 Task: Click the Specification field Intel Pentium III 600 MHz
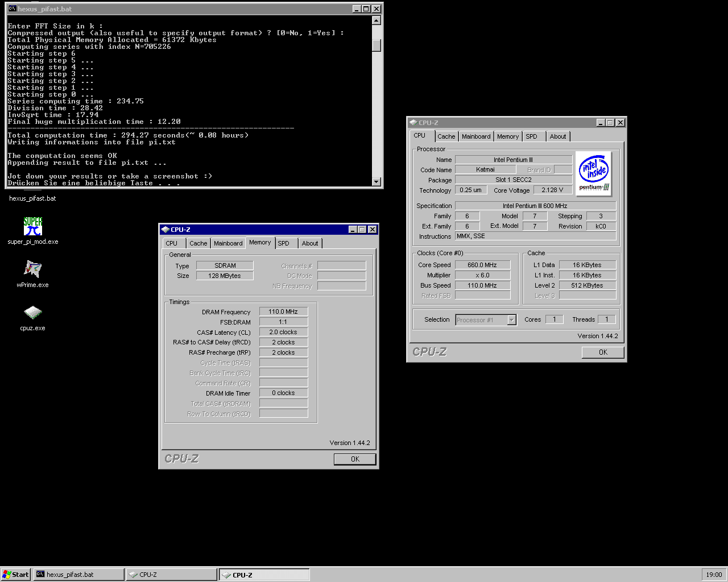[x=535, y=206]
